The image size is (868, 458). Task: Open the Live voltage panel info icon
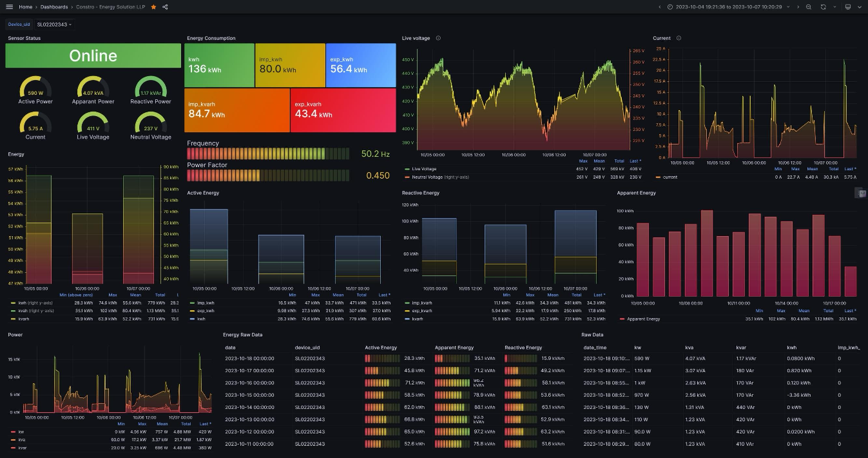438,38
